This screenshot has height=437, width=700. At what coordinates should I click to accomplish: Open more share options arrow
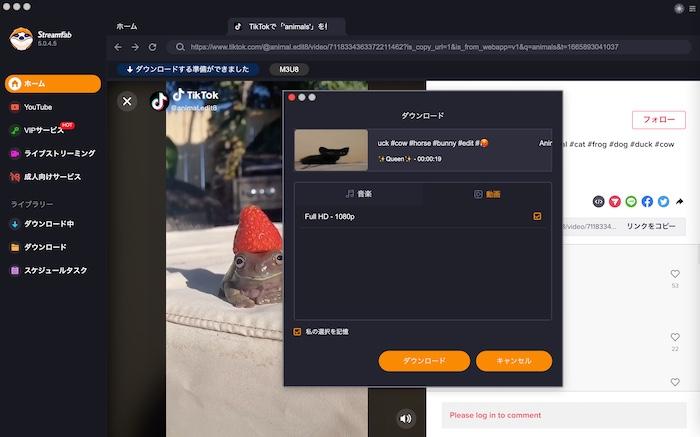click(x=679, y=202)
